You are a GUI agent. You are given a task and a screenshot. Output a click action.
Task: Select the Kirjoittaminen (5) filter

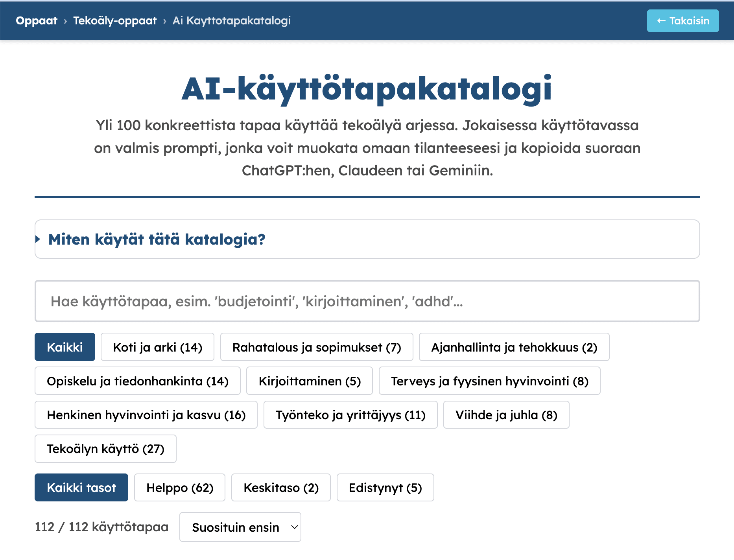click(x=309, y=381)
